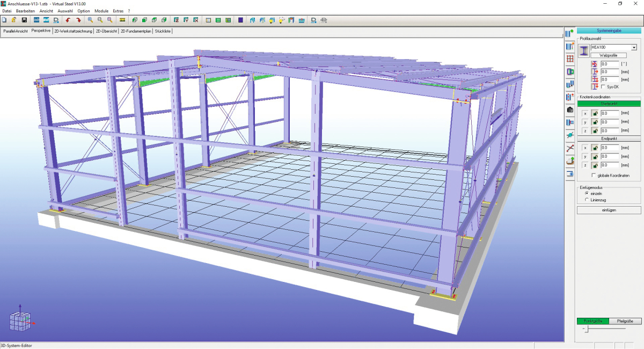The image size is (644, 349).
Task: Enable the Sys-OK checkbox
Action: pyautogui.click(x=603, y=87)
